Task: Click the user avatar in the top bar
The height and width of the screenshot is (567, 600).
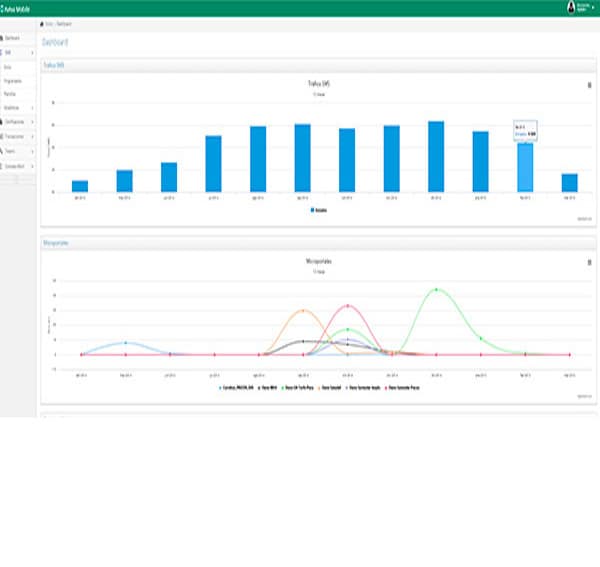Action: pyautogui.click(x=572, y=7)
